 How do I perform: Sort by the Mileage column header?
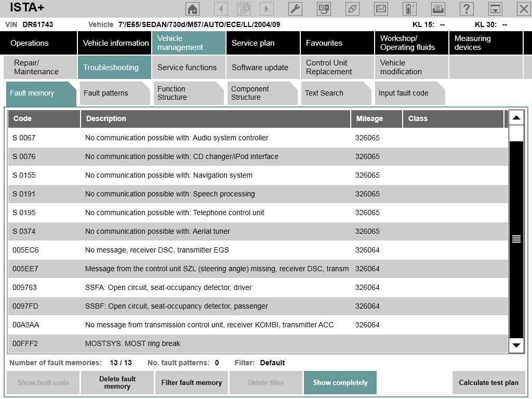(377, 119)
